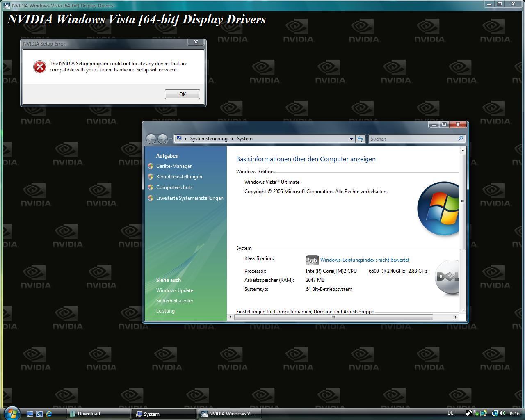The width and height of the screenshot is (525, 420).
Task: Open Remoteeinstellungen task link
Action: (x=179, y=177)
